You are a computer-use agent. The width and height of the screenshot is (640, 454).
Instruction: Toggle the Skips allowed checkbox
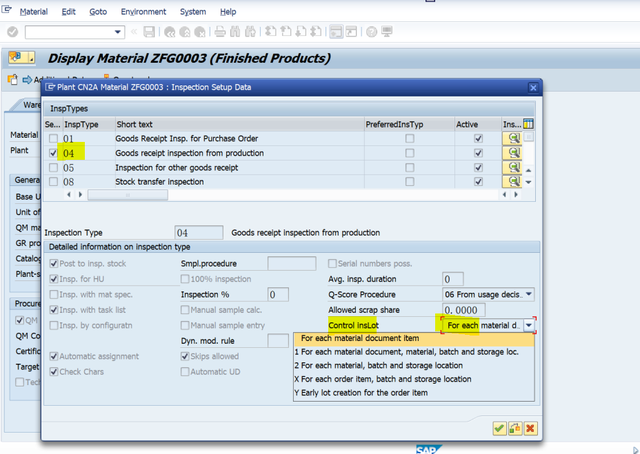click(185, 356)
